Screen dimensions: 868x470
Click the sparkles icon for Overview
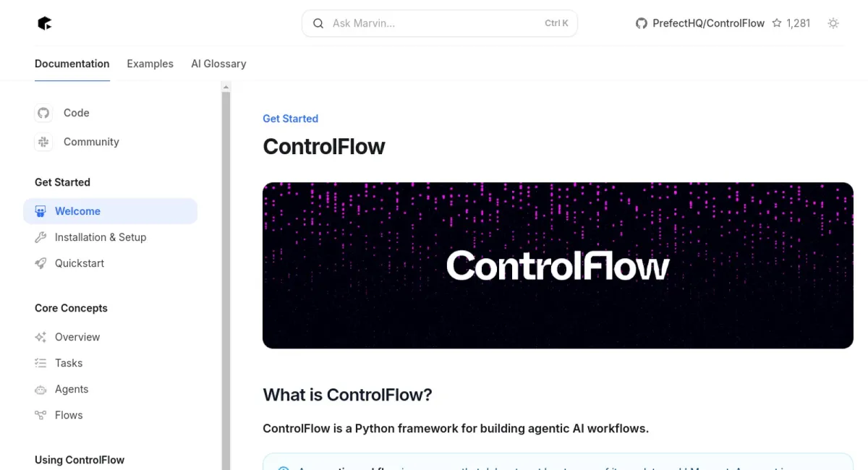coord(41,337)
